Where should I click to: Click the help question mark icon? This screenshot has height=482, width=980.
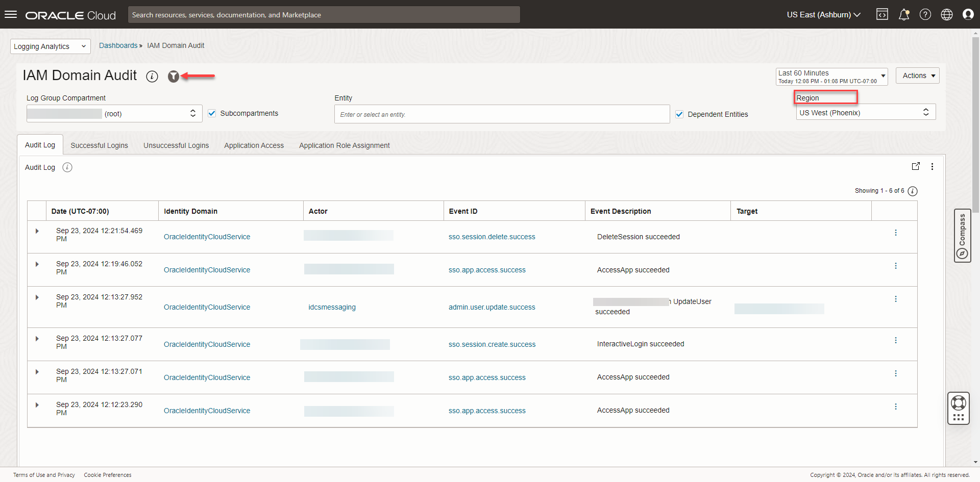[925, 14]
